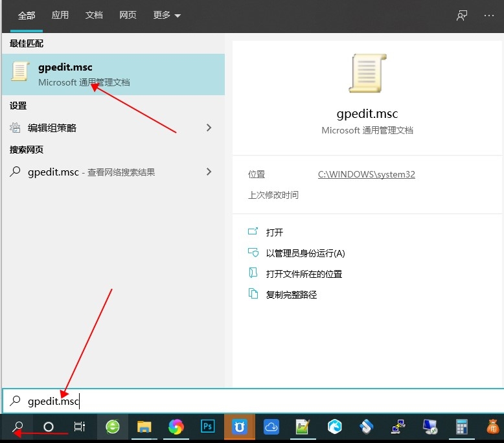Switch to the 应用 tab
Image resolution: width=504 pixels, height=443 pixels.
tap(60, 16)
